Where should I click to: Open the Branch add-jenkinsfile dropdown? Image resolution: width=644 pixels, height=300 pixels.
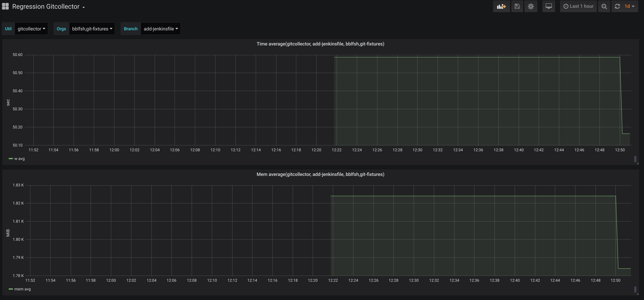tap(160, 29)
